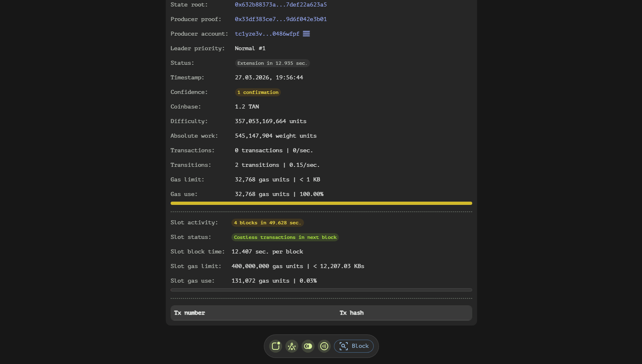Image resolution: width=642 pixels, height=364 pixels.
Task: Click the '4 blocks in 49.628 sec.' badge
Action: coord(267,223)
